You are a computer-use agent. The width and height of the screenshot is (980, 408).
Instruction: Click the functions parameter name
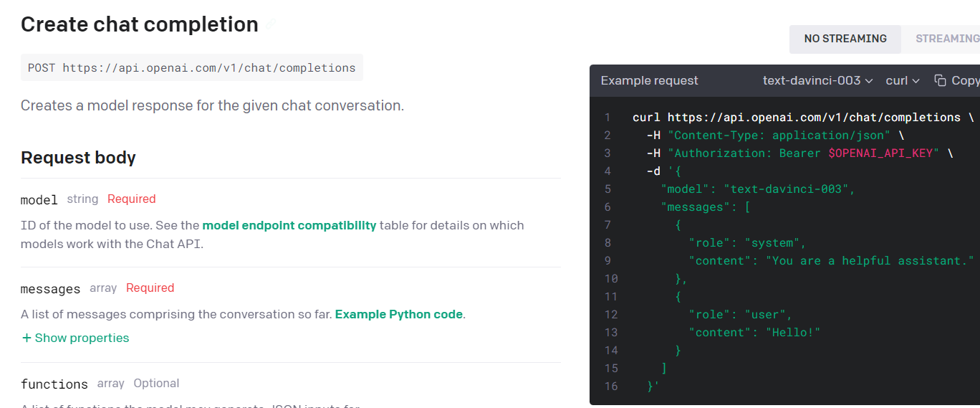[54, 384]
